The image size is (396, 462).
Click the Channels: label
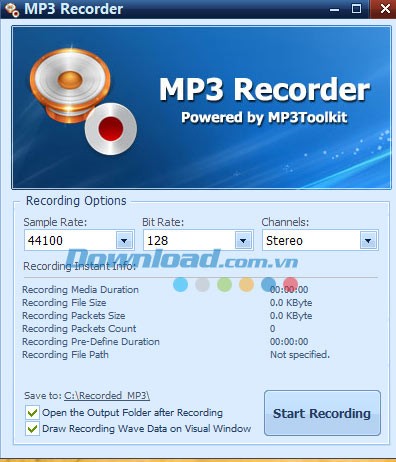[285, 222]
